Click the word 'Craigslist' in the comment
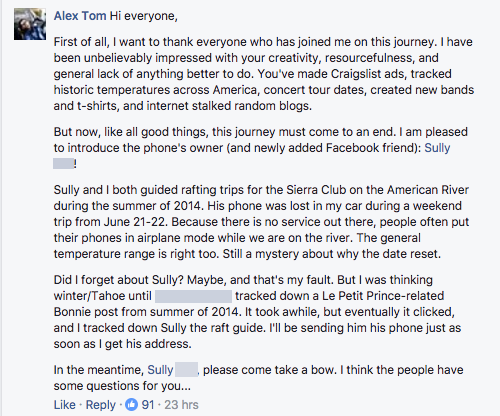500x416 pixels. click(x=356, y=74)
